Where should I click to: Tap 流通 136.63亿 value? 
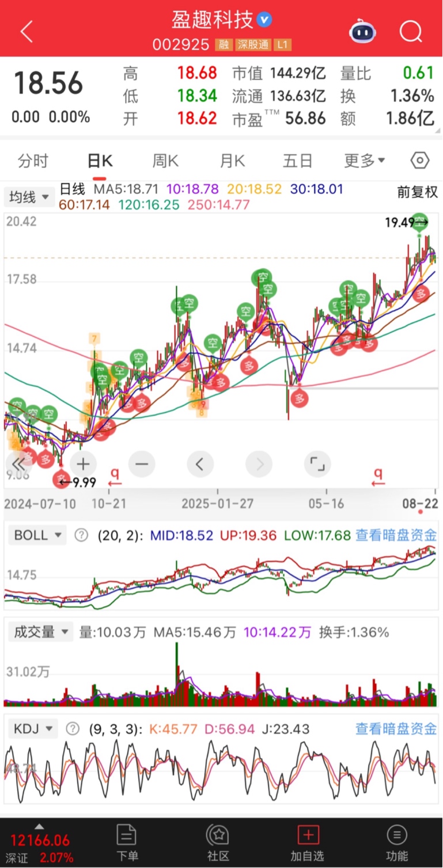point(279,96)
